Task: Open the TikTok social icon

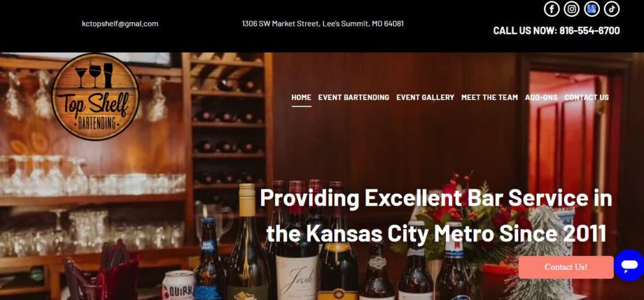Action: 611,9
